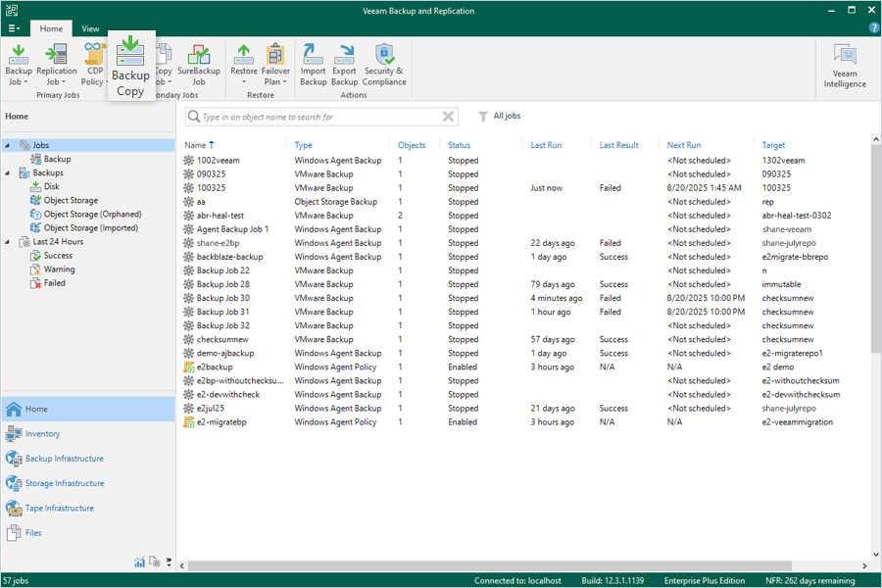Collapse the Jobs tree node
The height and width of the screenshot is (588, 882).
[x=7, y=145]
